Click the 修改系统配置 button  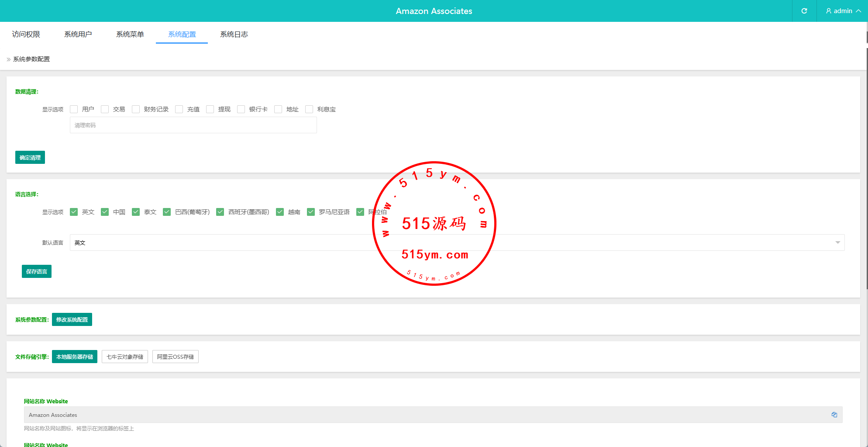(x=72, y=319)
